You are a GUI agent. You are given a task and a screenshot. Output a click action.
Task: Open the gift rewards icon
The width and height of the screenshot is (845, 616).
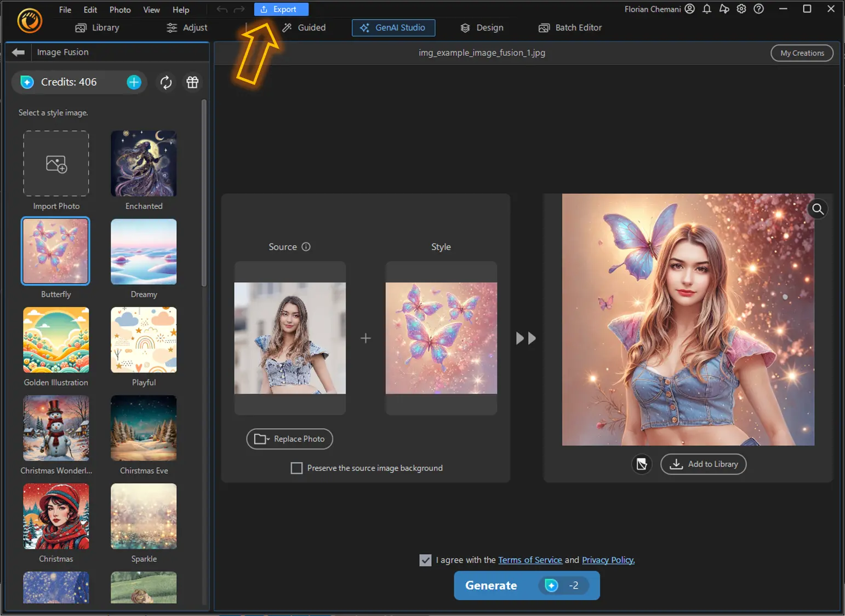pyautogui.click(x=192, y=82)
